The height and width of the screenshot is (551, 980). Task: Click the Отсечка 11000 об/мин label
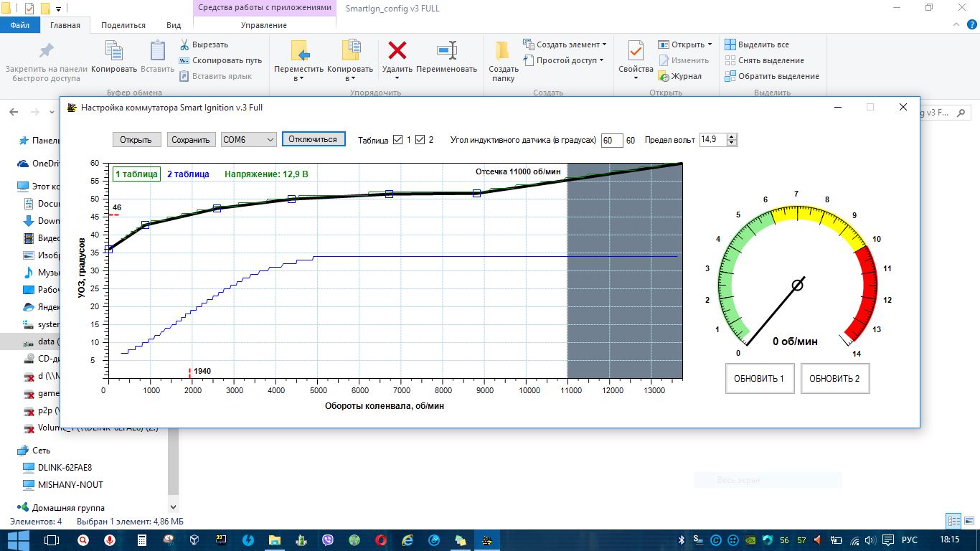(518, 171)
